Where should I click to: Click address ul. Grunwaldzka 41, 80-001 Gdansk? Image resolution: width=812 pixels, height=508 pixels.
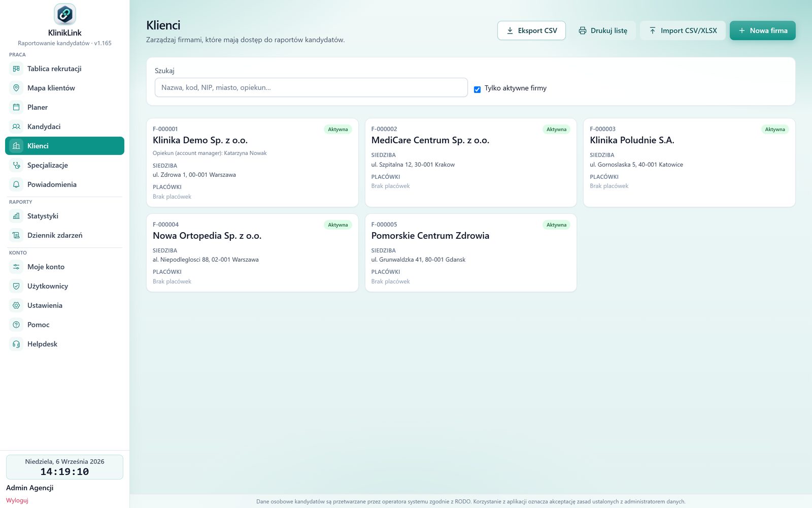(x=418, y=260)
